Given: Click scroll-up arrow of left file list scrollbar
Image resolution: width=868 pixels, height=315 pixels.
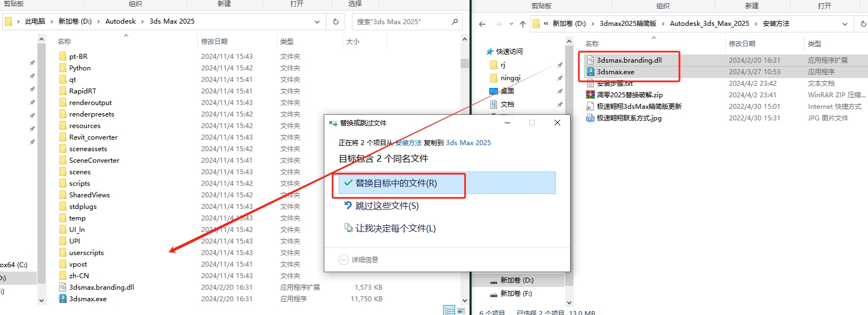Looking at the screenshot, I should [x=465, y=39].
